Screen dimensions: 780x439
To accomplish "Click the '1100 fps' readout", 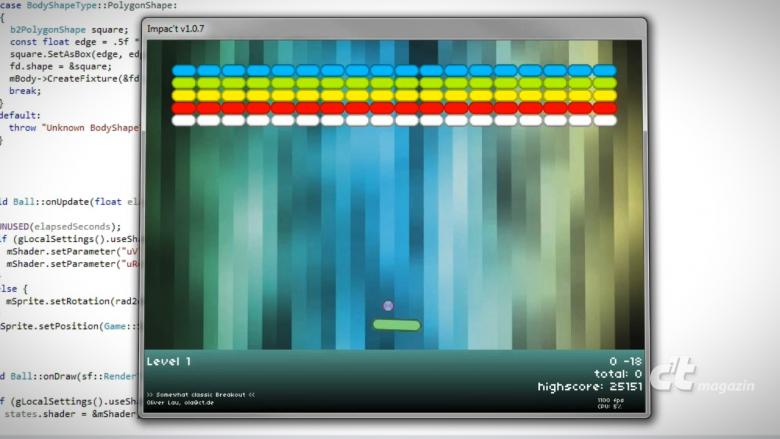I will pos(610,400).
